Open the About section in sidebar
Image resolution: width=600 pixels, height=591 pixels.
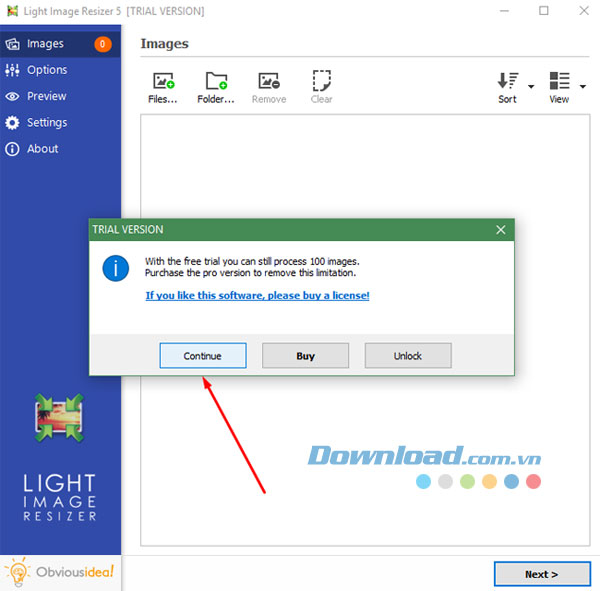[x=60, y=149]
